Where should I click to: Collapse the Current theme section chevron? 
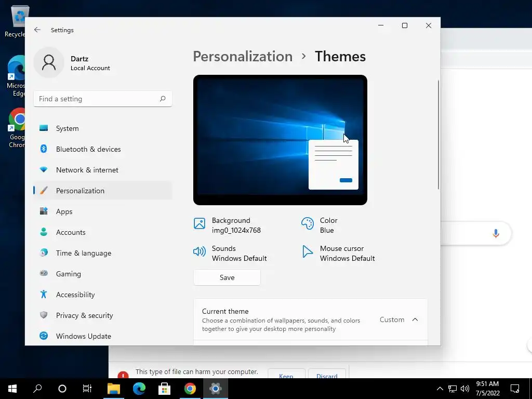pyautogui.click(x=415, y=320)
